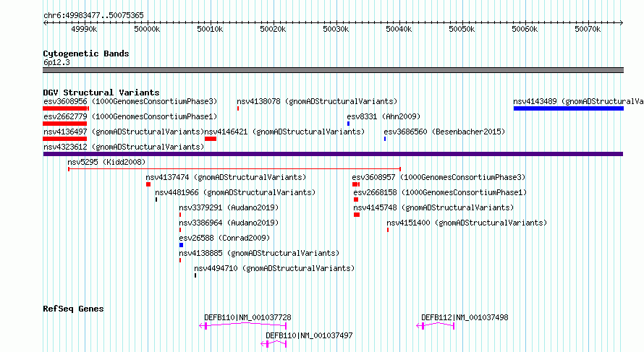The image size is (644, 352).
Task: Select the red esv3608957 marker
Action: click(x=356, y=184)
